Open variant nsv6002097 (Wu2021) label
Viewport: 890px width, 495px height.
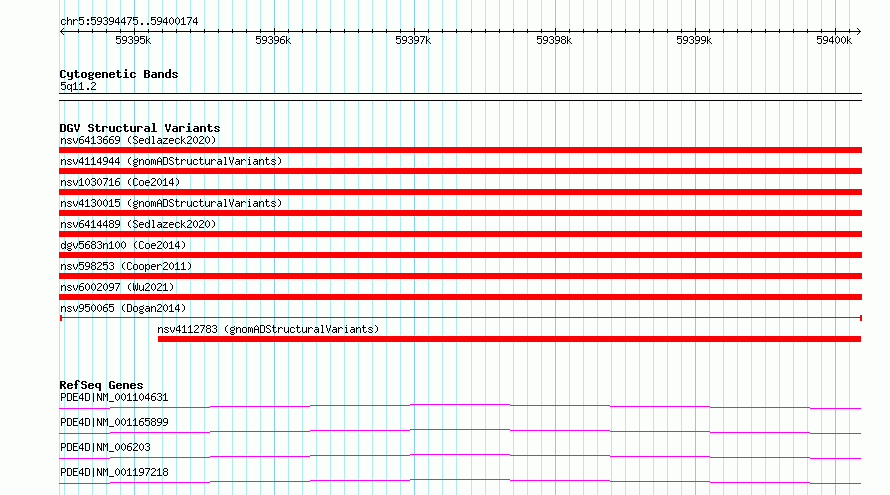117,287
